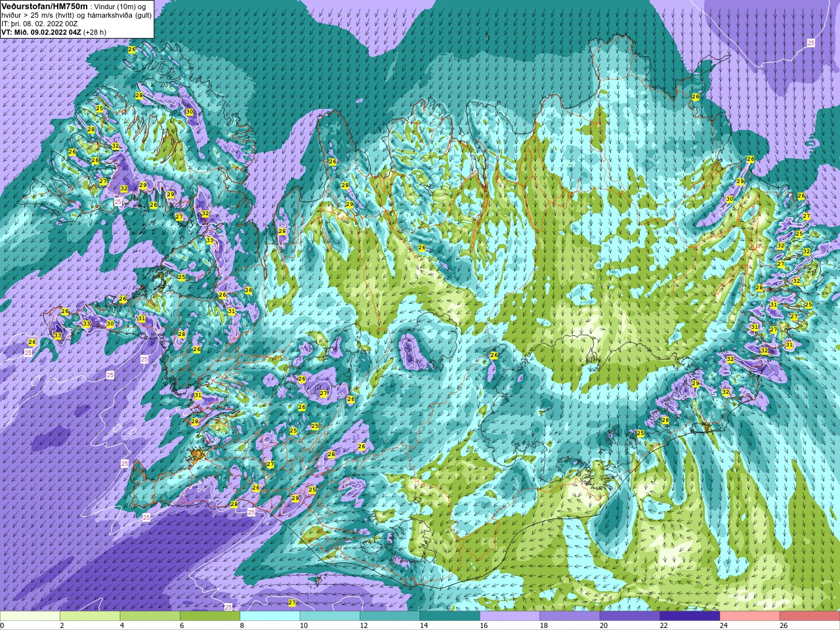
Task: Pick the pale cyan 8–10 m/s legend swatch
Action: (270, 616)
